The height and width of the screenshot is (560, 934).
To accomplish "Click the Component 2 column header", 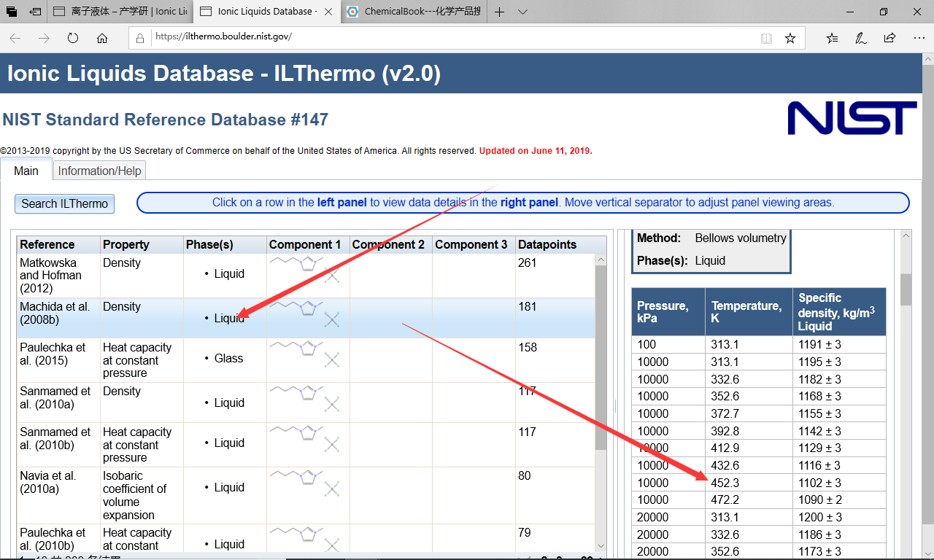I will tap(390, 244).
